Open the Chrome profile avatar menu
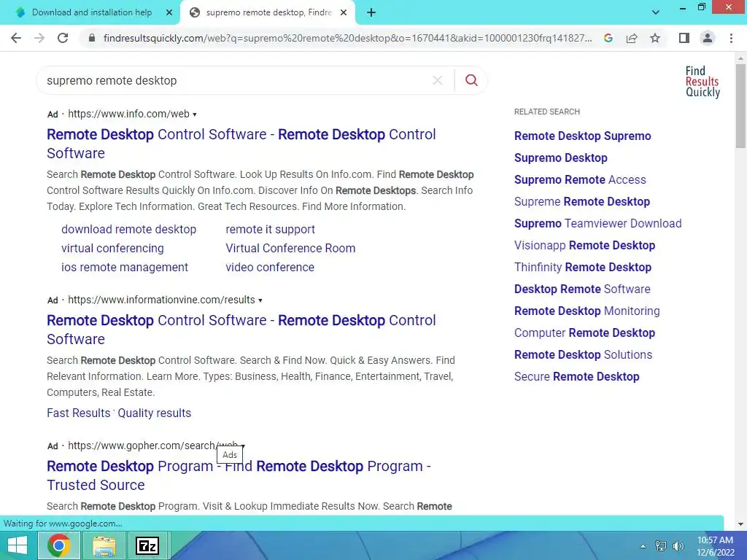The image size is (747, 560). pos(708,38)
